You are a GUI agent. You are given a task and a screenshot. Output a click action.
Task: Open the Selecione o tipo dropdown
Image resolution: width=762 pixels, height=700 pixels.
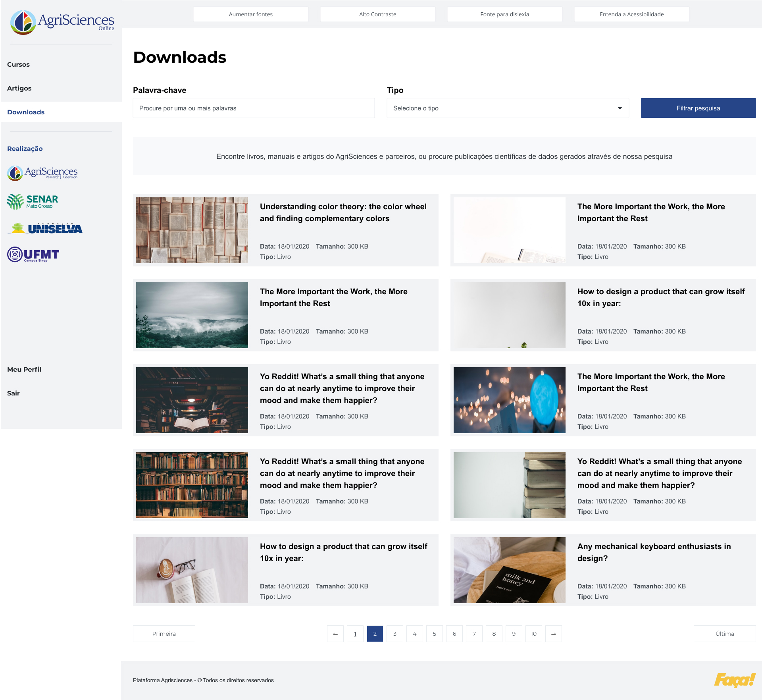click(x=507, y=108)
